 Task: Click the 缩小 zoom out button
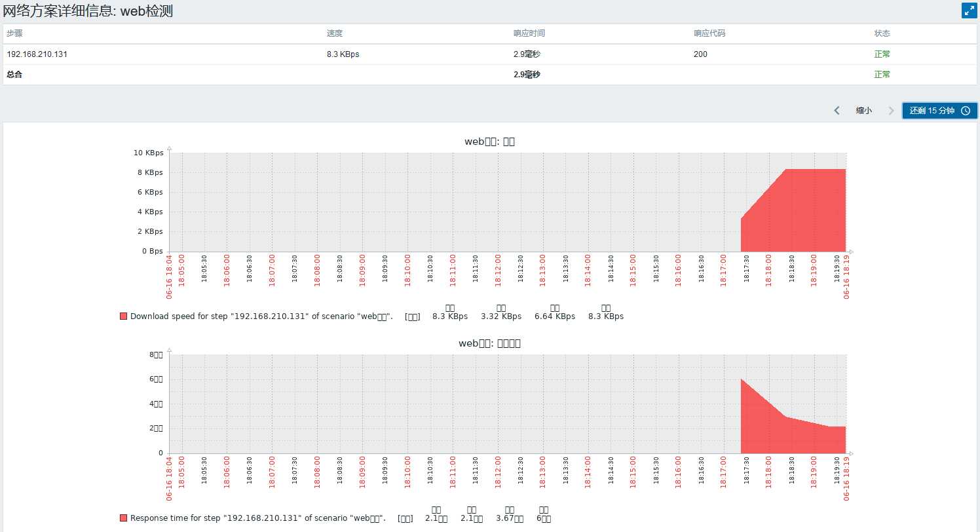[x=864, y=111]
